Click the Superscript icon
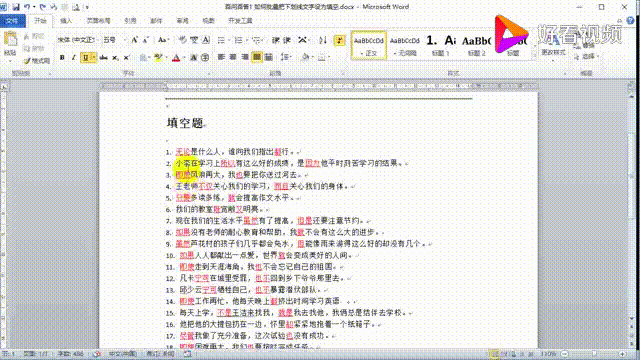640x360 pixels. [x=127, y=58]
